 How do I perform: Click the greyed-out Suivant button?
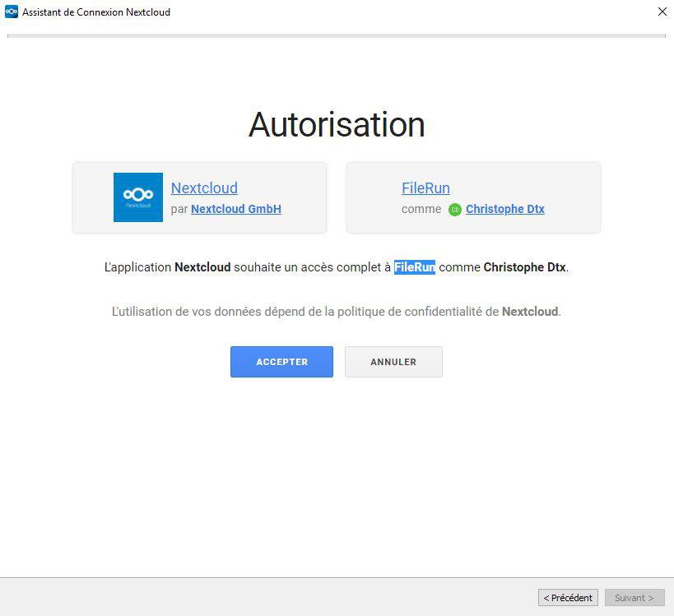point(634,598)
